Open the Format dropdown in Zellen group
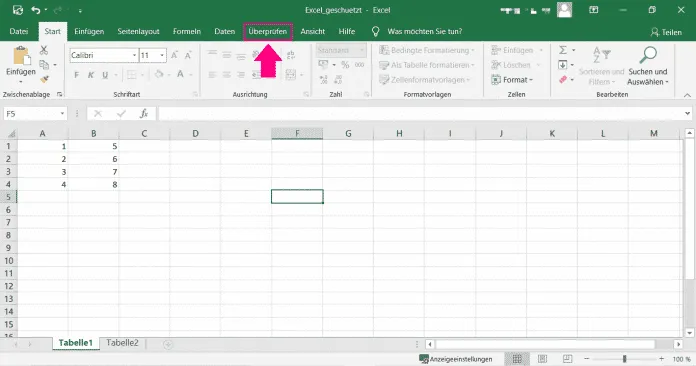Screen dimensions: 696x366 click(x=512, y=80)
